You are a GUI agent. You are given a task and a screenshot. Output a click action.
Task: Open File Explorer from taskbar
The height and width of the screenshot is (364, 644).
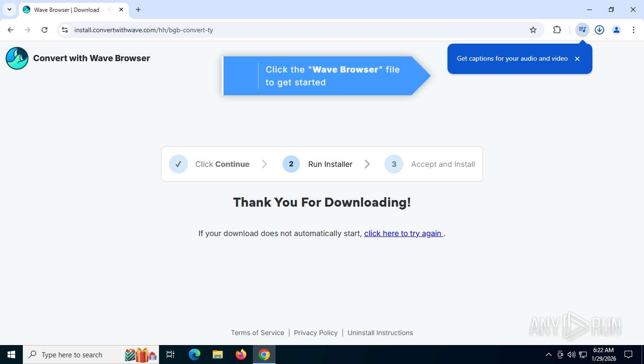(x=218, y=355)
